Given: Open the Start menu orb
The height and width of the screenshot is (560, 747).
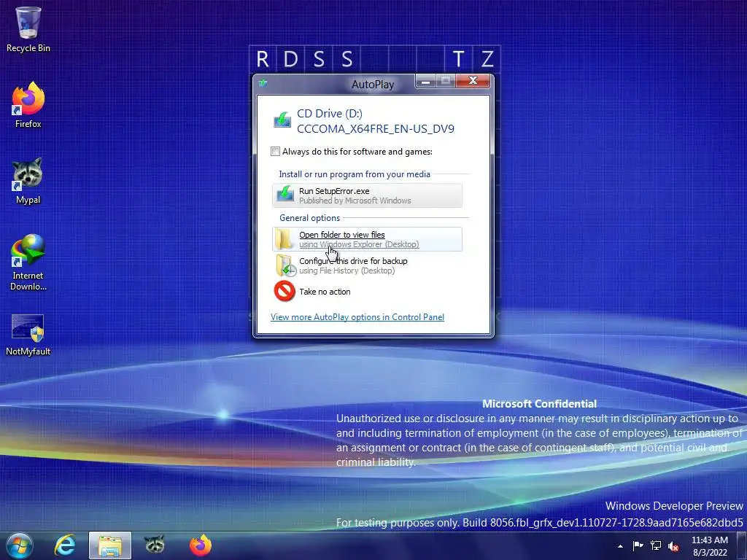Looking at the screenshot, I should pos(20,545).
